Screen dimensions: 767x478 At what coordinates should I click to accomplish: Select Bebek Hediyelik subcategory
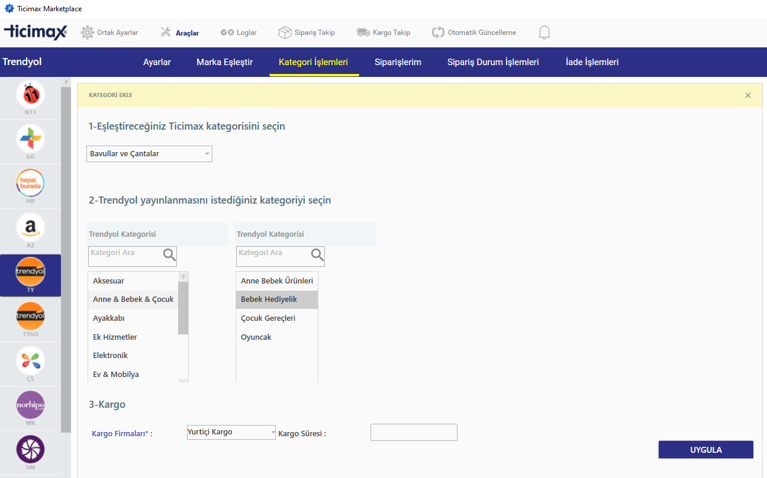tap(277, 299)
